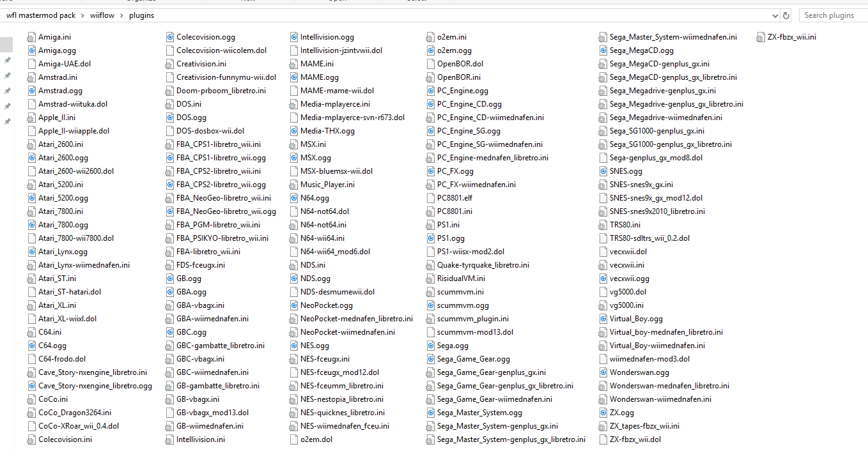This screenshot has height=458, width=868.
Task: Select the Colecovision.ogg audio icon
Action: [170, 37]
